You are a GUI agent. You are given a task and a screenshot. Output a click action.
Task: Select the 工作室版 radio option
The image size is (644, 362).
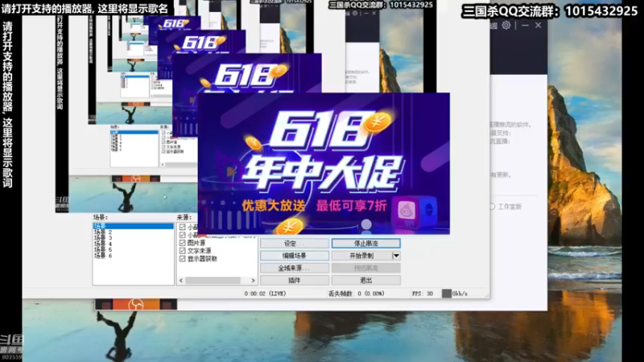[492, 207]
